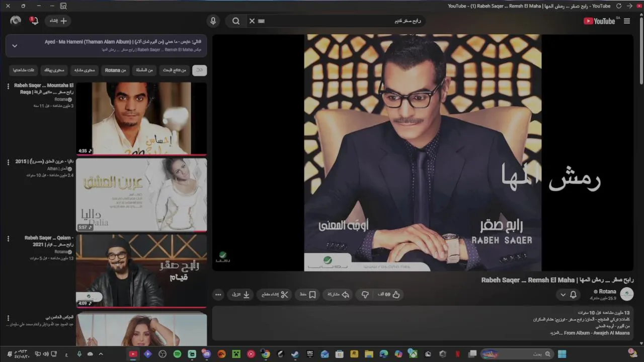This screenshot has height=362, width=644.
Task: Open the Windows Start button
Action: point(562,354)
